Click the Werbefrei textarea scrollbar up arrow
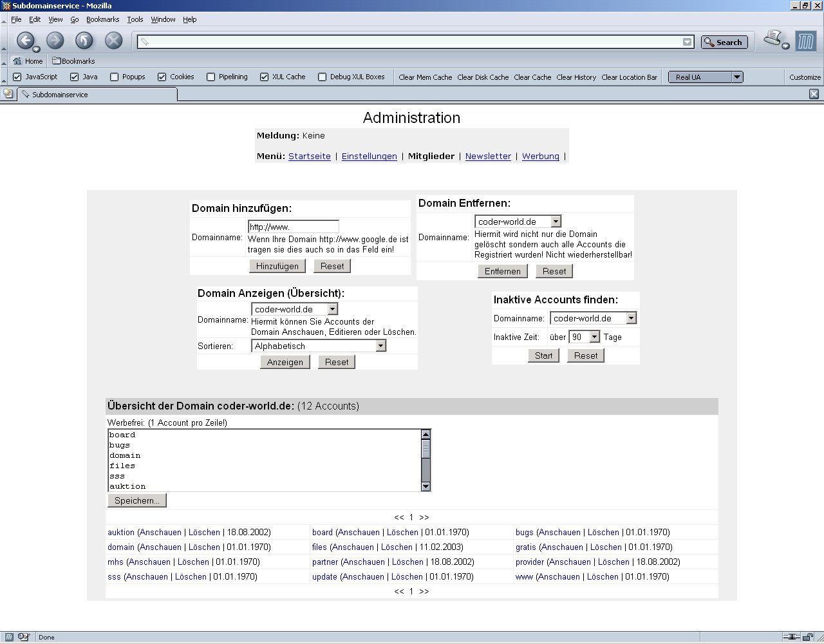 426,434
